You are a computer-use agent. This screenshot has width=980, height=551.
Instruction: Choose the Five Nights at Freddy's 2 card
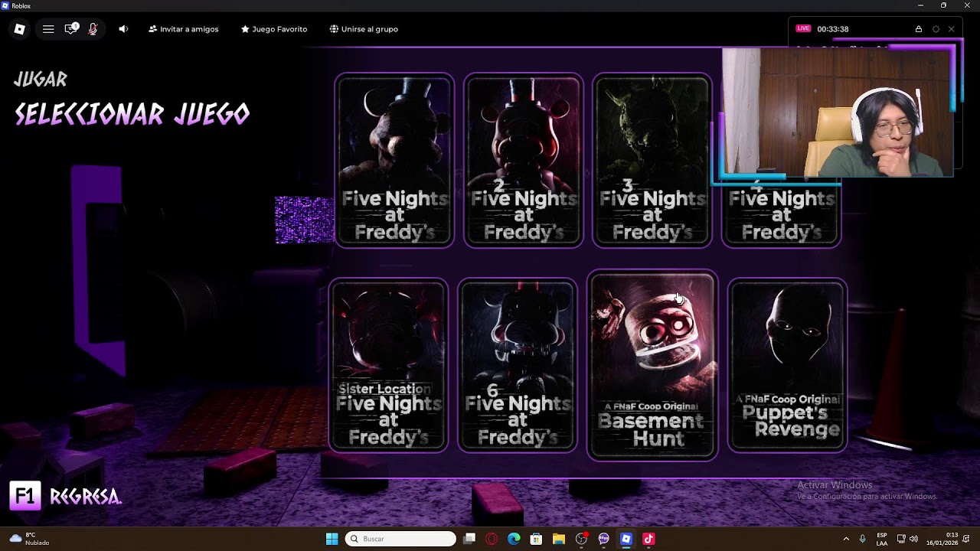524,161
